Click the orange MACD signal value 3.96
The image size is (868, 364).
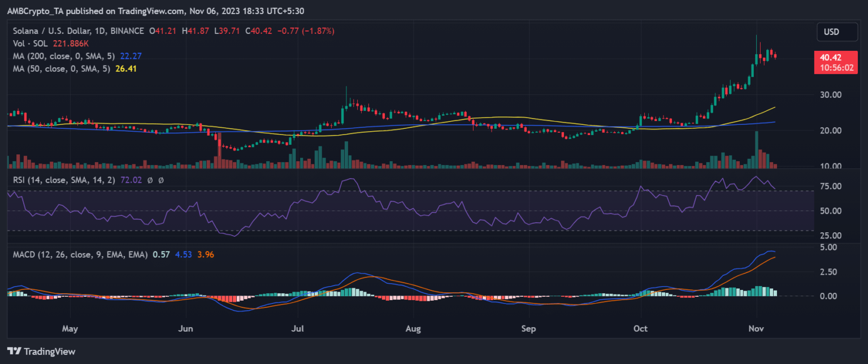(x=205, y=254)
